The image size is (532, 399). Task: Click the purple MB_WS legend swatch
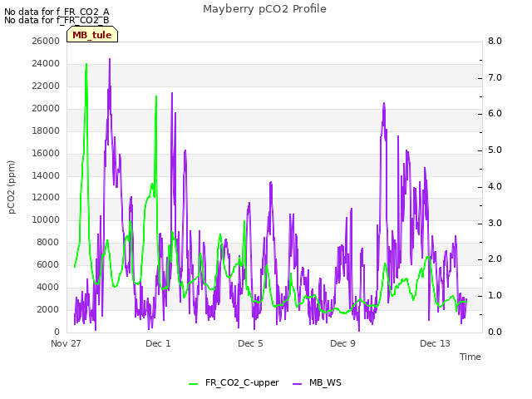297,383
